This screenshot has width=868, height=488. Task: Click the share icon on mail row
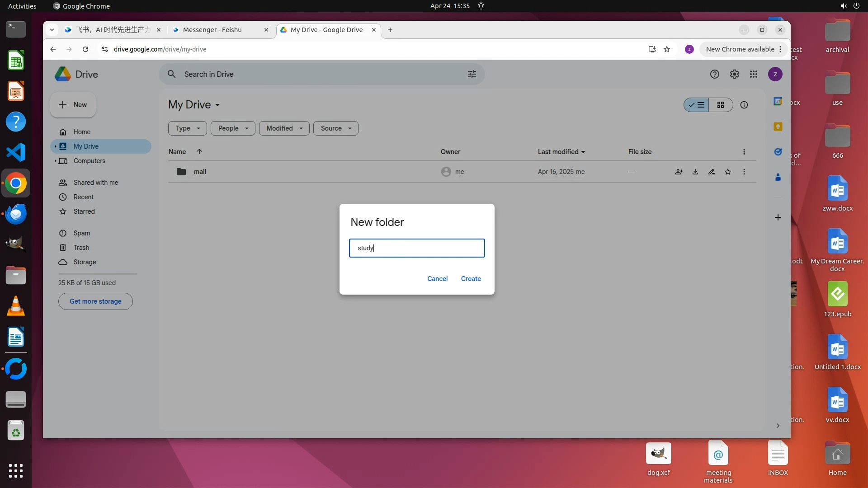(679, 172)
